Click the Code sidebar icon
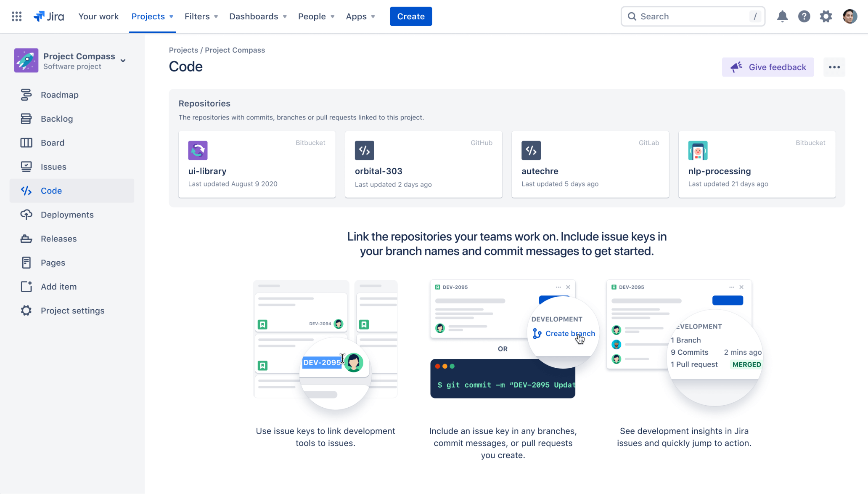The image size is (868, 494). coord(26,190)
